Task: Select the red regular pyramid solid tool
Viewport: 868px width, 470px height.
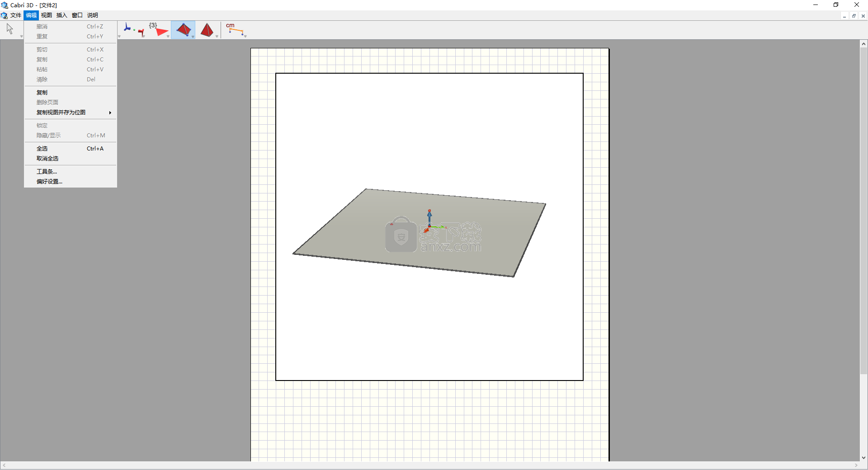Action: [x=207, y=30]
